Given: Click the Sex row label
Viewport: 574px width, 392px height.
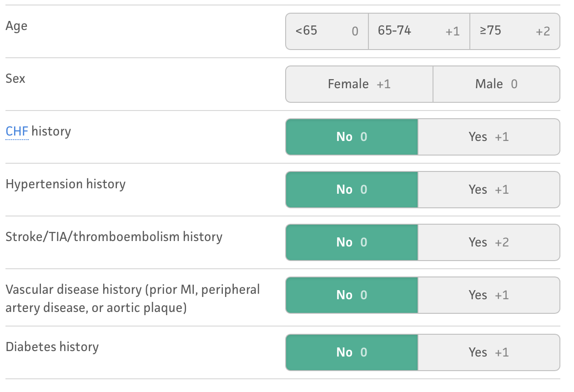Looking at the screenshot, I should (15, 79).
